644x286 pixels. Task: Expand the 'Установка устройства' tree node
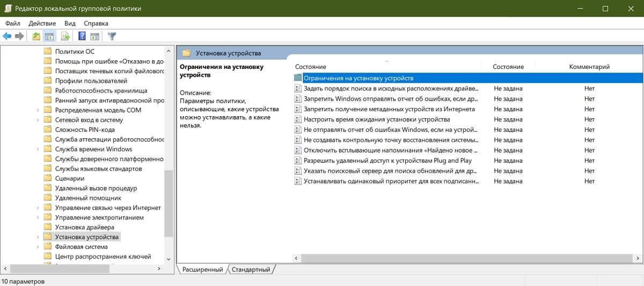pos(38,237)
